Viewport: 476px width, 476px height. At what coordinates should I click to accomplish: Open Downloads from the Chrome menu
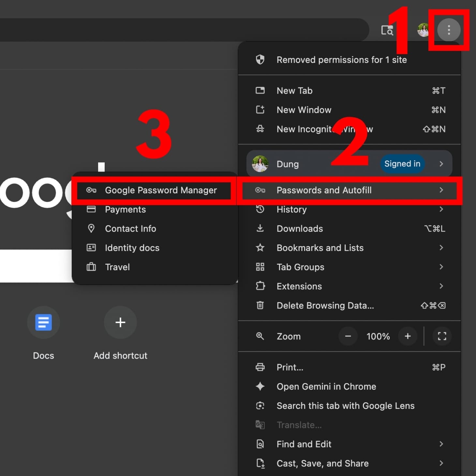coord(350,229)
